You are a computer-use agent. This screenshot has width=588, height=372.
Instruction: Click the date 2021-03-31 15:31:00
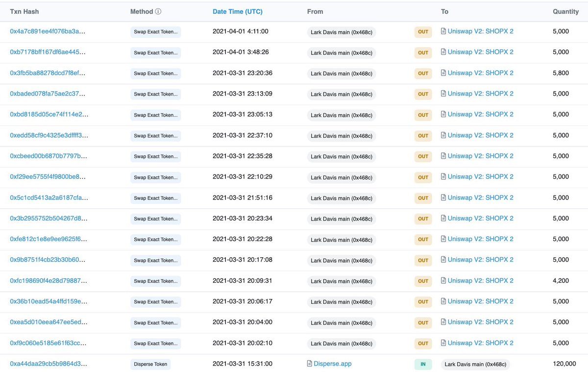pos(243,364)
